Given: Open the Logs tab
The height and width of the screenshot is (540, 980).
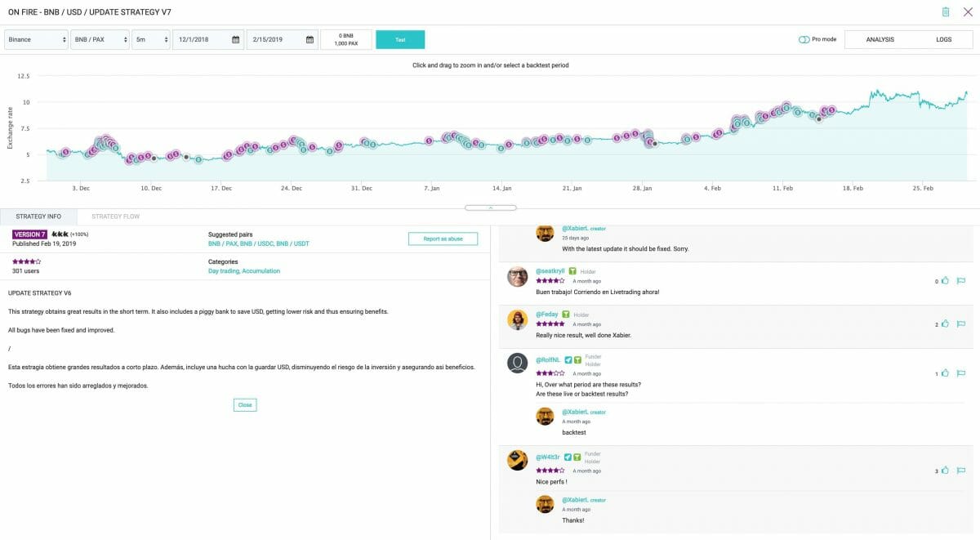Looking at the screenshot, I should [943, 39].
